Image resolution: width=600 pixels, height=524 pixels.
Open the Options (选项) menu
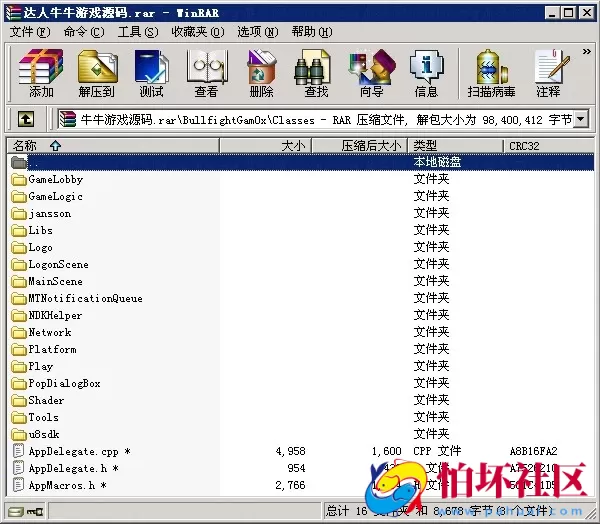pos(258,32)
